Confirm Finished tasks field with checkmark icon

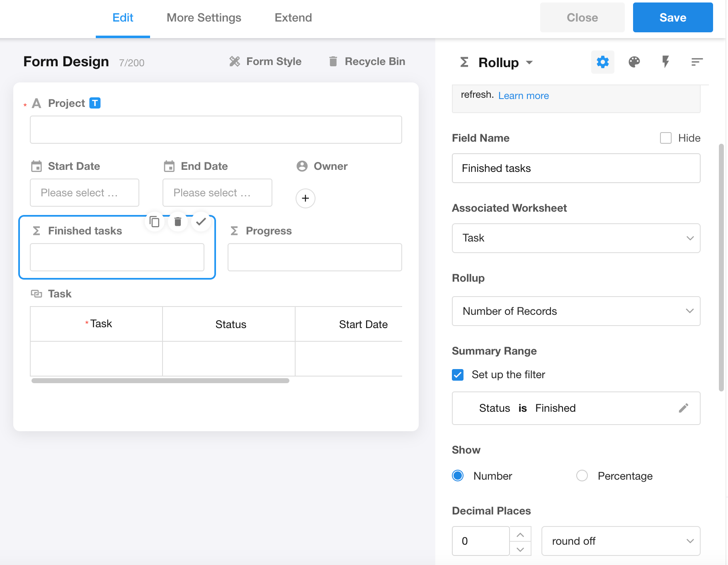click(x=201, y=222)
